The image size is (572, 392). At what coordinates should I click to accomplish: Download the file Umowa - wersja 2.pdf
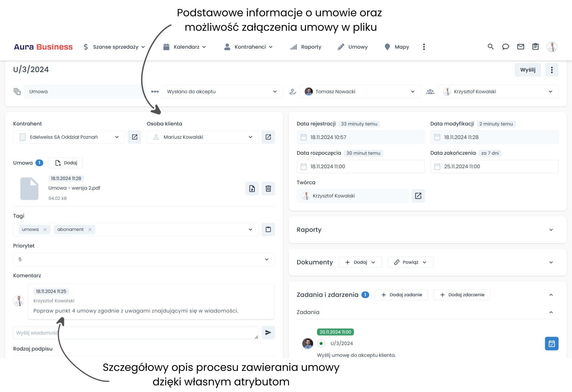pyautogui.click(x=252, y=188)
